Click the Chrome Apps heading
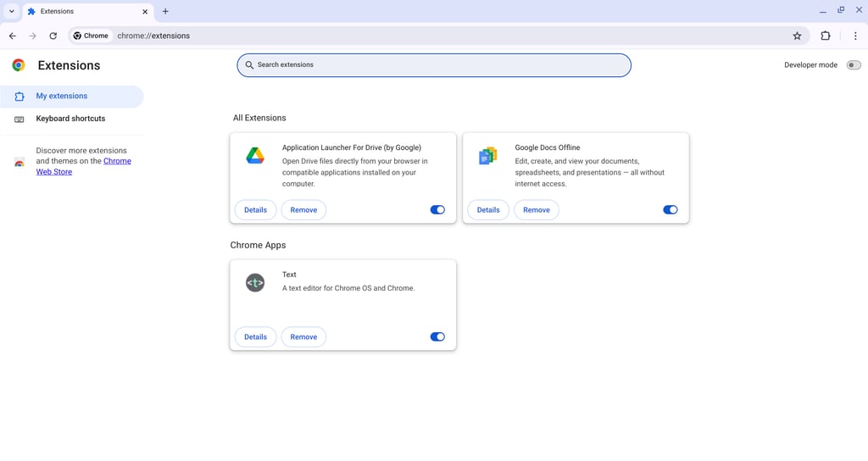The height and width of the screenshot is (461, 868). click(x=258, y=245)
